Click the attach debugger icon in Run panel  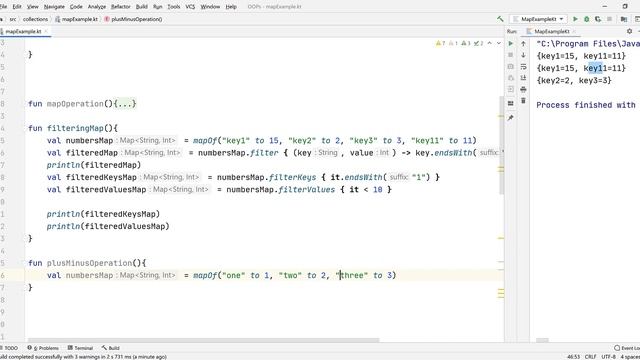coord(511,78)
